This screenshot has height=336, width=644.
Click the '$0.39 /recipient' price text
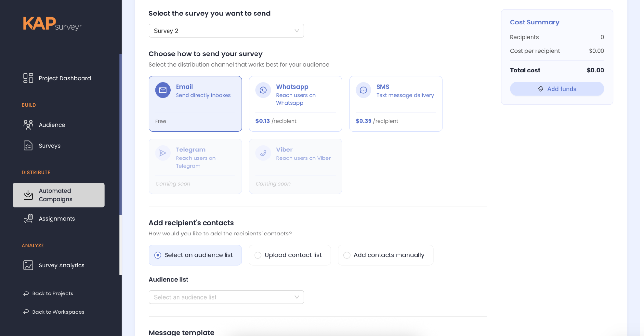(377, 121)
